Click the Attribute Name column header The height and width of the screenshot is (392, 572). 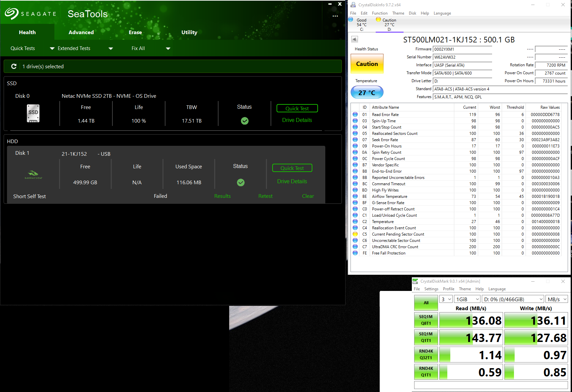point(412,107)
